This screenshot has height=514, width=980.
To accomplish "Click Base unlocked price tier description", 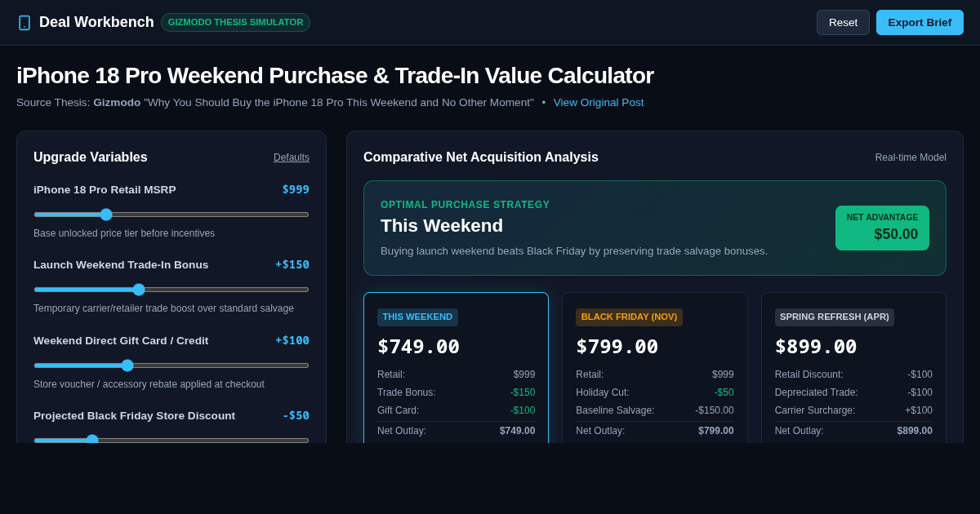I will click(124, 233).
